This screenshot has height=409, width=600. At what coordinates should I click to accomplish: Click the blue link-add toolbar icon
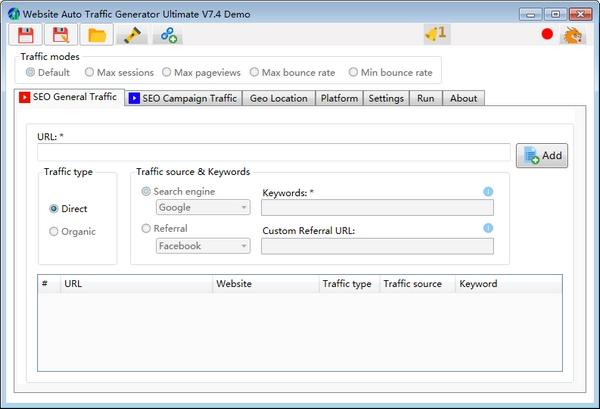click(x=167, y=35)
